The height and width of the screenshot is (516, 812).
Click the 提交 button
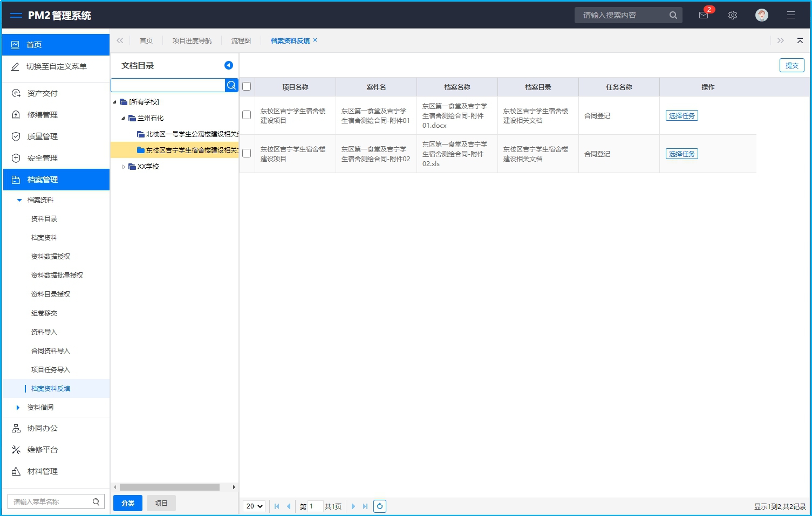click(x=791, y=65)
